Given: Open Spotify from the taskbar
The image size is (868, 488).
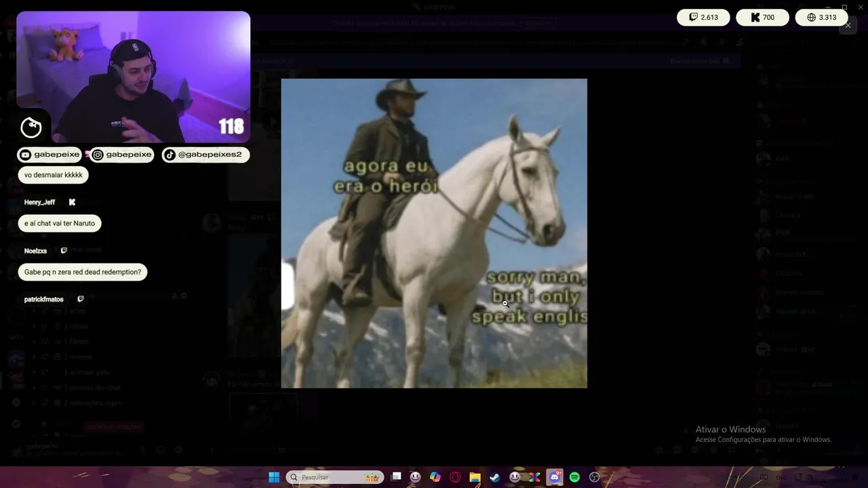Looking at the screenshot, I should (574, 477).
